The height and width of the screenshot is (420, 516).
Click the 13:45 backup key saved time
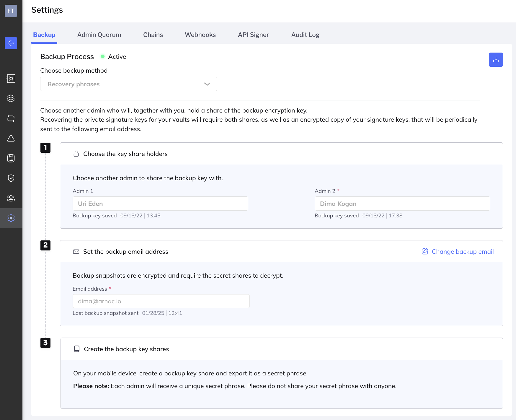tap(154, 216)
